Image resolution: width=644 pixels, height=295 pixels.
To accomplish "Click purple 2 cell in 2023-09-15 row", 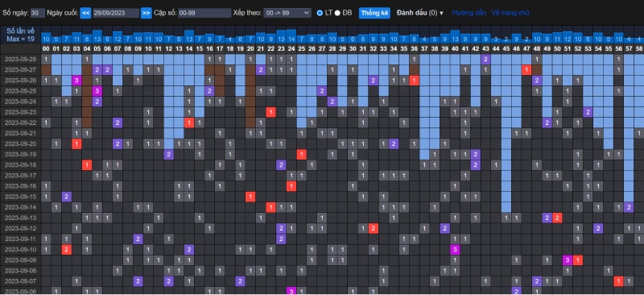I will click(67, 197).
